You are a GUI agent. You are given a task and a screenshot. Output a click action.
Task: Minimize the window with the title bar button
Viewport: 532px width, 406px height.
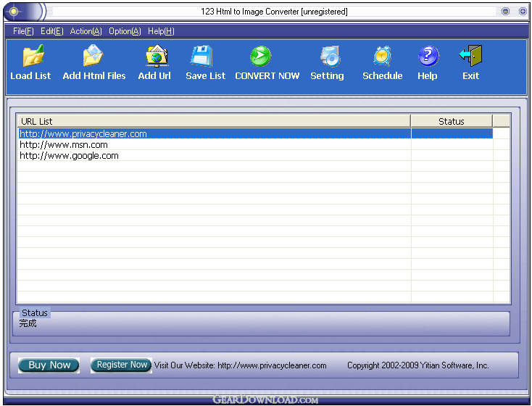tap(505, 12)
